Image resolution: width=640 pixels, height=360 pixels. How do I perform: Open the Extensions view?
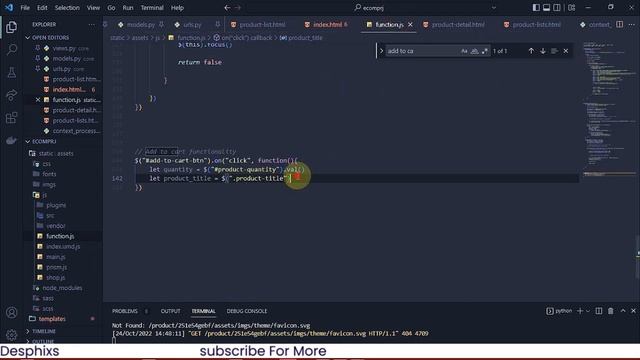[x=11, y=118]
